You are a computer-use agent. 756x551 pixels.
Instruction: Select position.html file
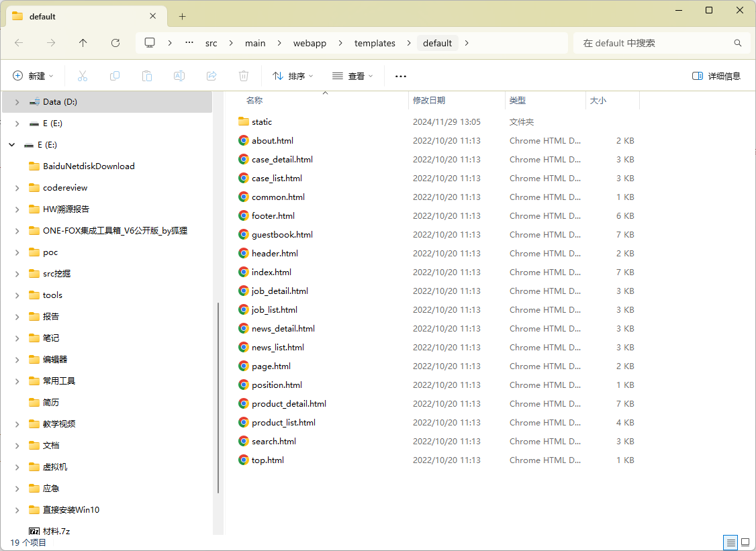(277, 385)
